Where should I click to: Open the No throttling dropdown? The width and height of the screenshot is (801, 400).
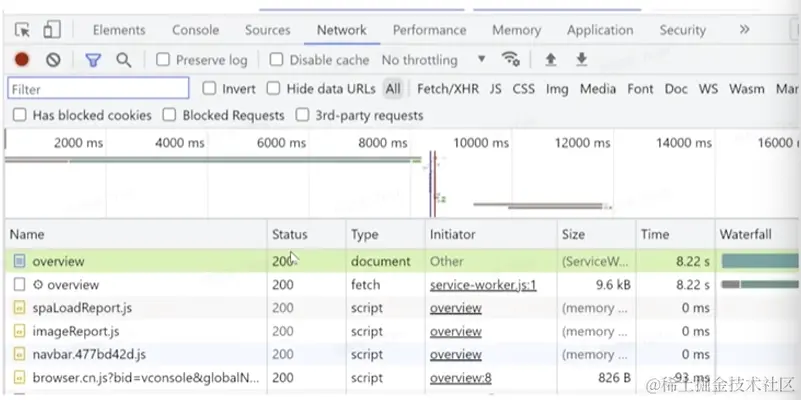[x=434, y=60]
